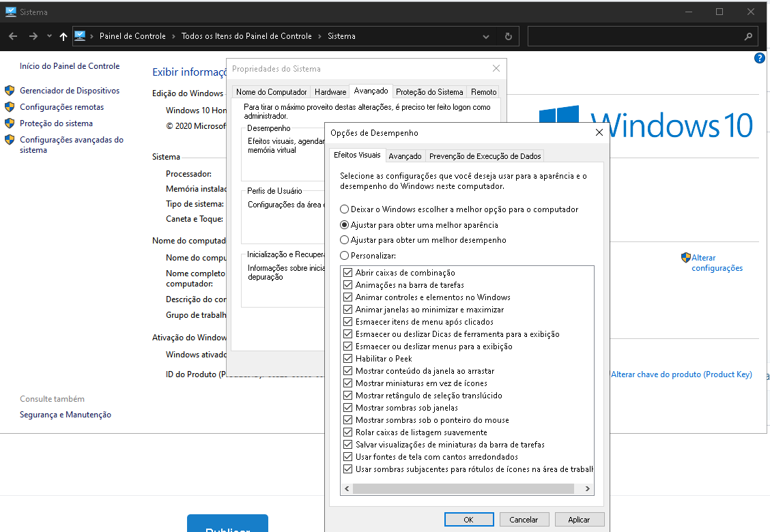Uncheck Animar controles e elementos no Windows
The image size is (770, 532).
tap(347, 297)
